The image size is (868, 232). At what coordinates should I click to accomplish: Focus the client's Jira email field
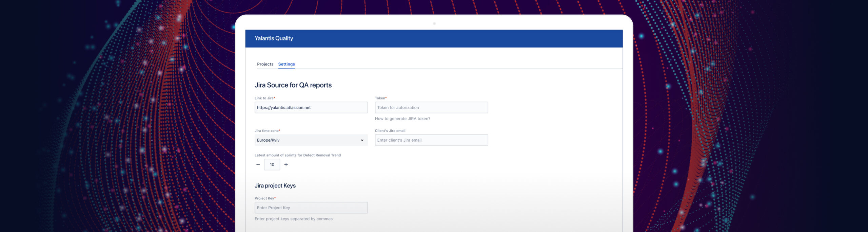tap(431, 140)
